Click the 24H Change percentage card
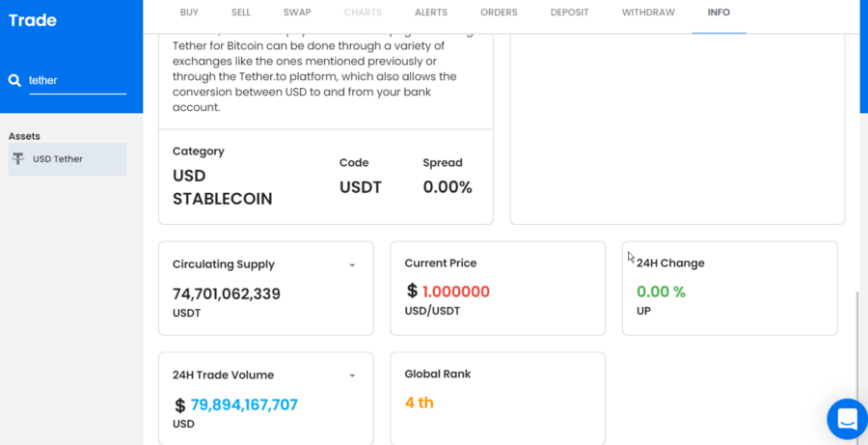Viewport: 868px width, 445px height. tap(729, 288)
